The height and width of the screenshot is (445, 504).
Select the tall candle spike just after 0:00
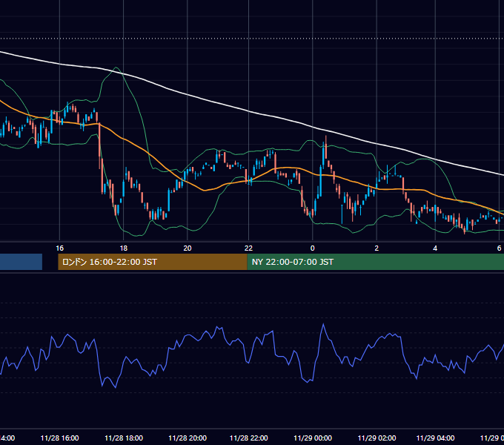pos(325,147)
